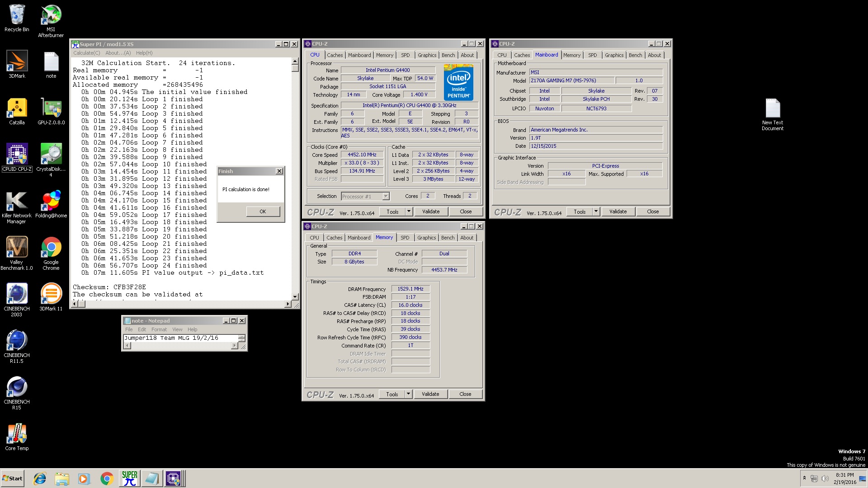Open the About...(A) menu in Super PI
Image resolution: width=868 pixels, height=488 pixels.
point(118,53)
